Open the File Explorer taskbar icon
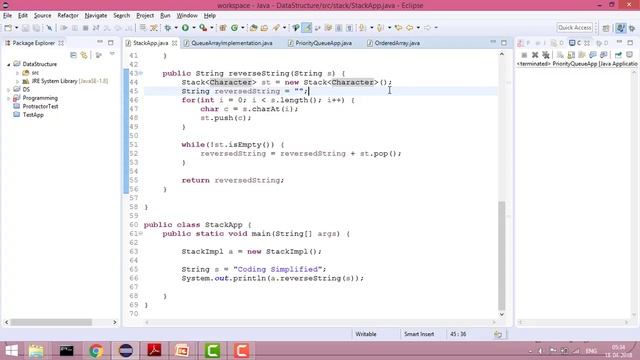 36,351
